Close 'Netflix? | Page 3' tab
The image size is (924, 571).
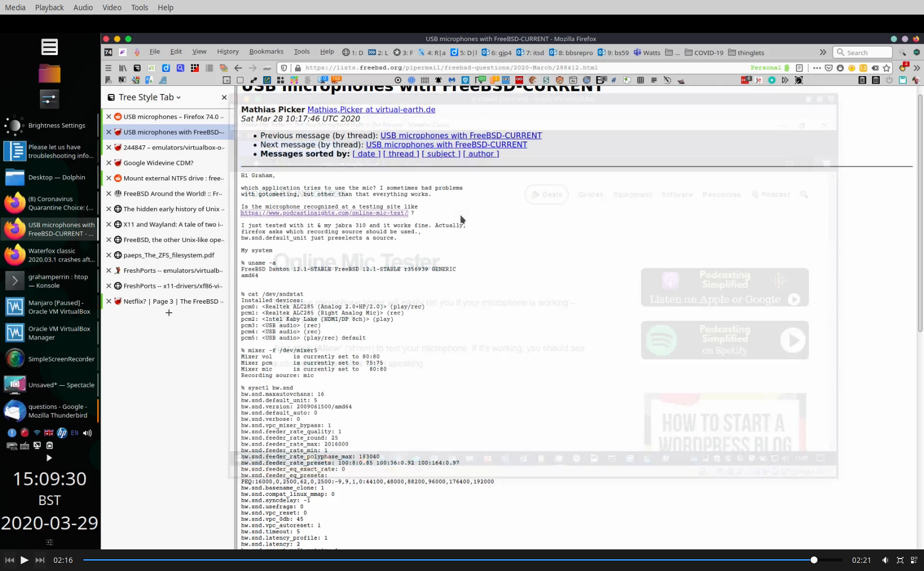[109, 301]
